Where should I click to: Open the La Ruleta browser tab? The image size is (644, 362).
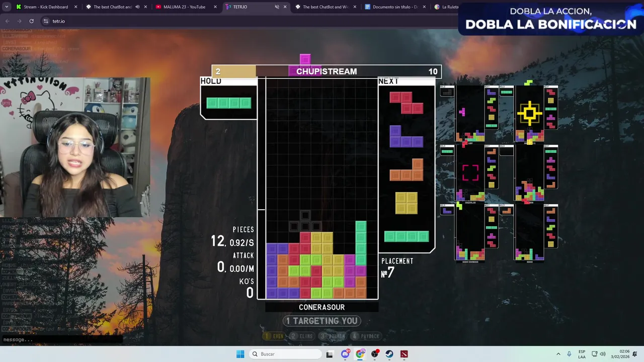point(446,7)
